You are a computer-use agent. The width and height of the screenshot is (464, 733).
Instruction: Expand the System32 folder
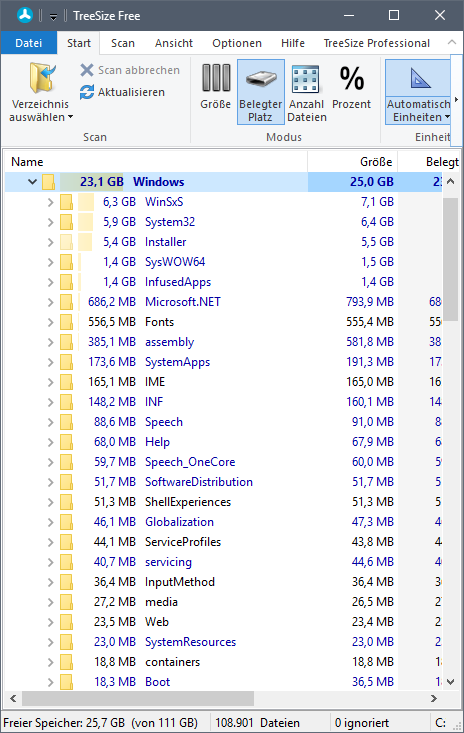click(x=50, y=222)
